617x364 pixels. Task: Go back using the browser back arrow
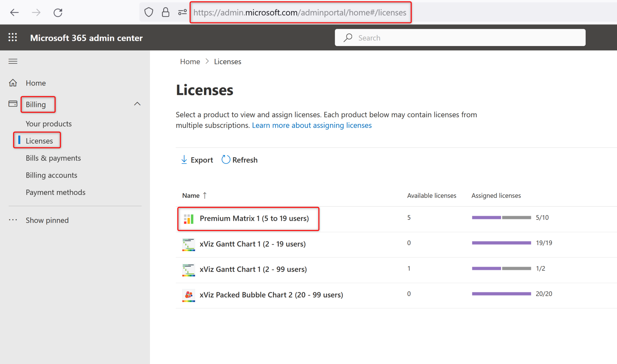14,12
